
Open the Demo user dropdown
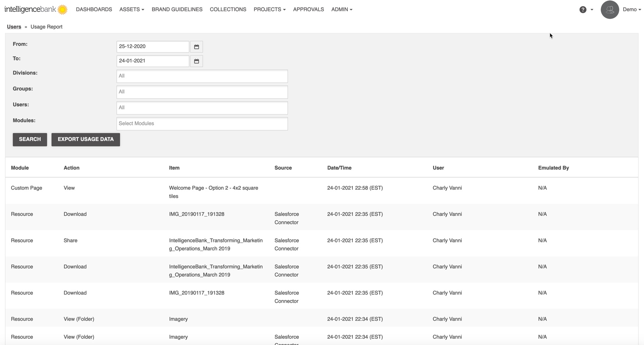coord(632,10)
